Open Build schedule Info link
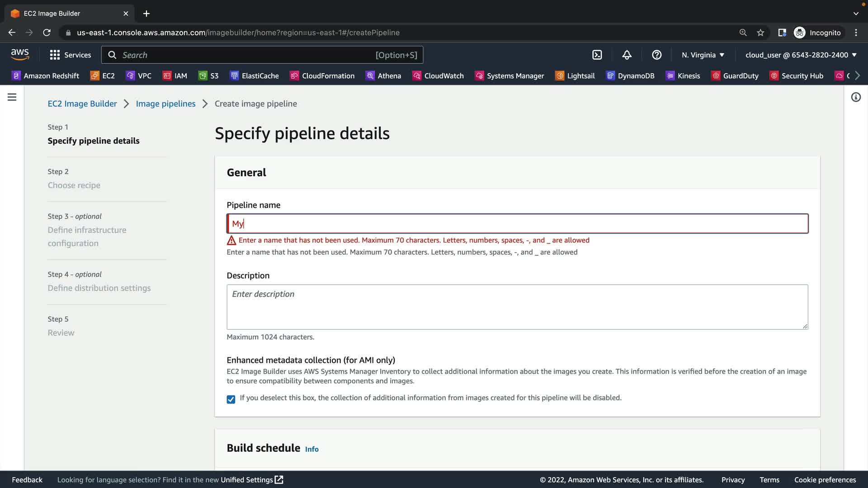Image resolution: width=868 pixels, height=488 pixels. (x=311, y=449)
